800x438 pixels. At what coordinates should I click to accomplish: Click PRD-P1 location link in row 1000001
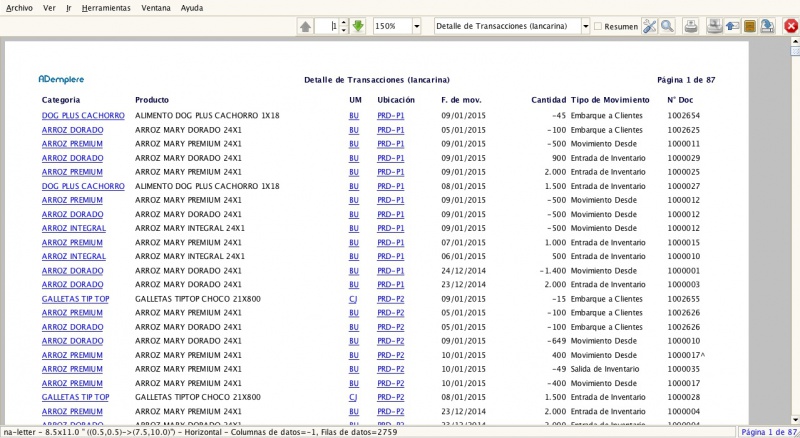click(x=391, y=271)
